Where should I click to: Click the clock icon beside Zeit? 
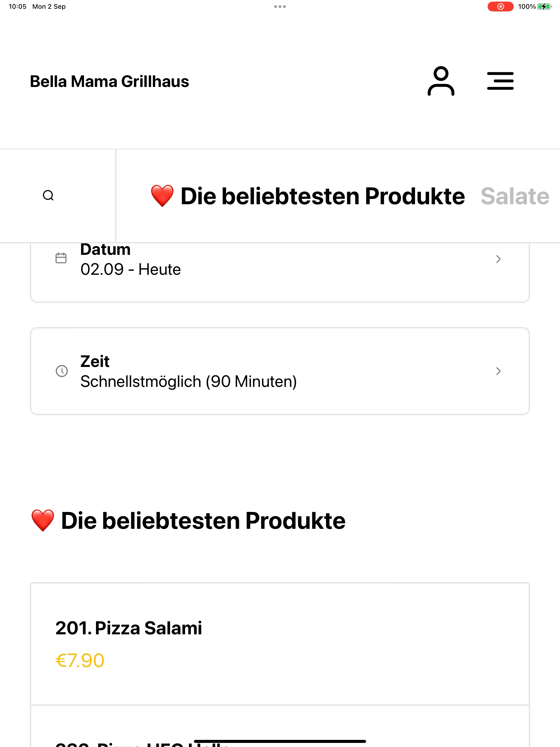pos(62,371)
